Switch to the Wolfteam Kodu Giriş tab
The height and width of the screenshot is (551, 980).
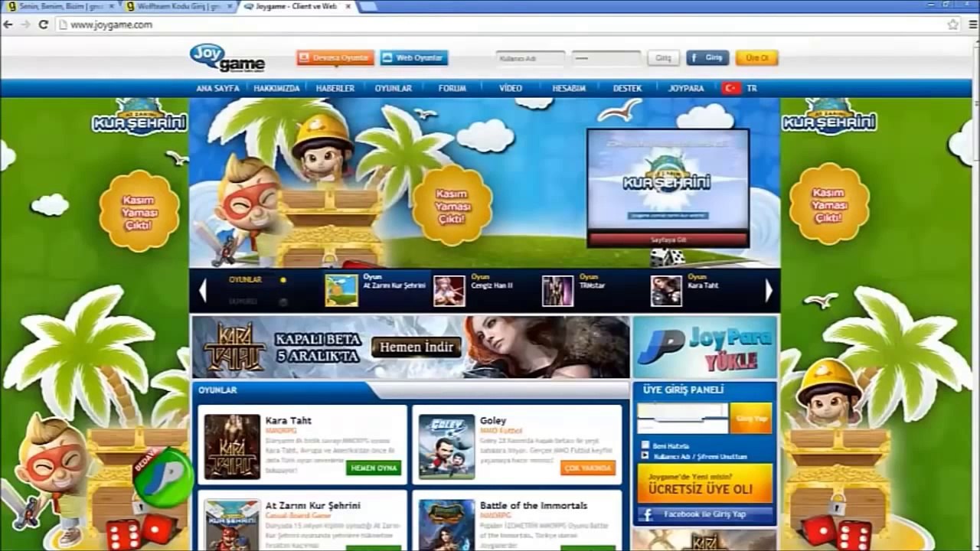[178, 6]
